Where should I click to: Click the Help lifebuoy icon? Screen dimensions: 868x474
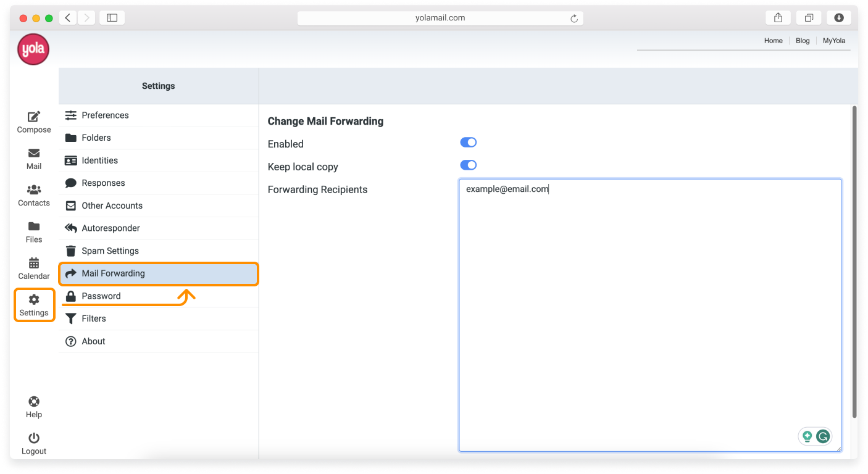tap(33, 401)
